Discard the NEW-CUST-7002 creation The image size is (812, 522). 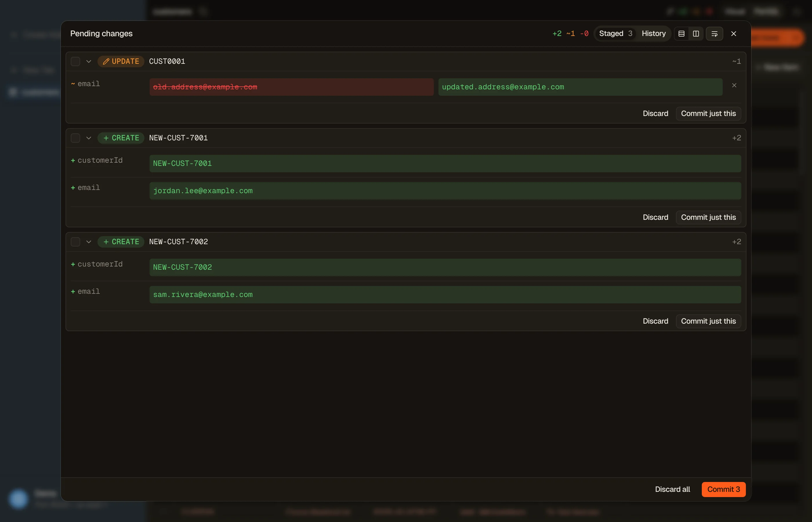point(655,321)
